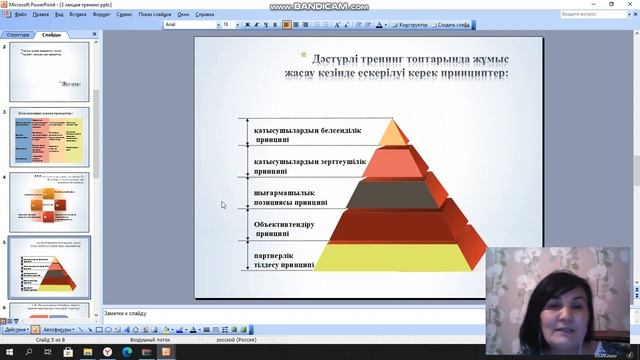640x360 pixels.
Task: Select the Line drawing tool
Action: click(81, 330)
